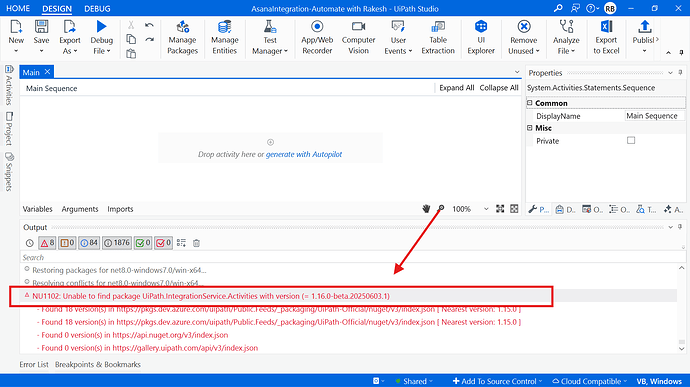Open the New dropdown

point(16,51)
